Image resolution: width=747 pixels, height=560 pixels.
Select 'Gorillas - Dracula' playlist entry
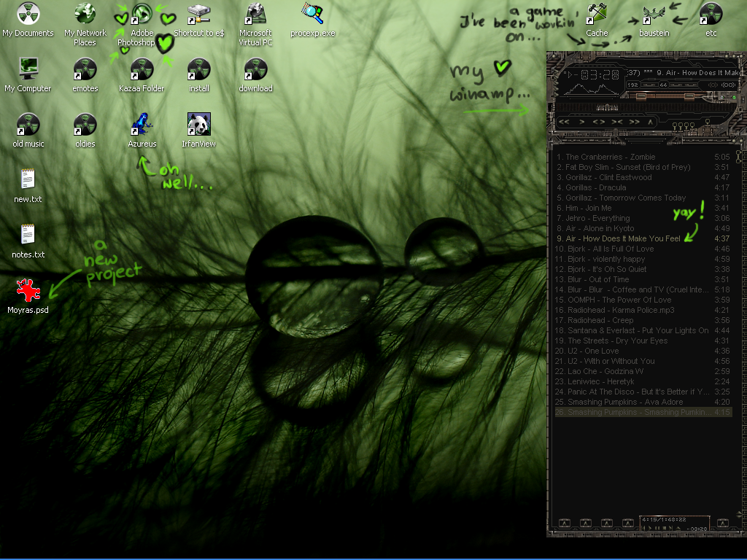[643, 187]
